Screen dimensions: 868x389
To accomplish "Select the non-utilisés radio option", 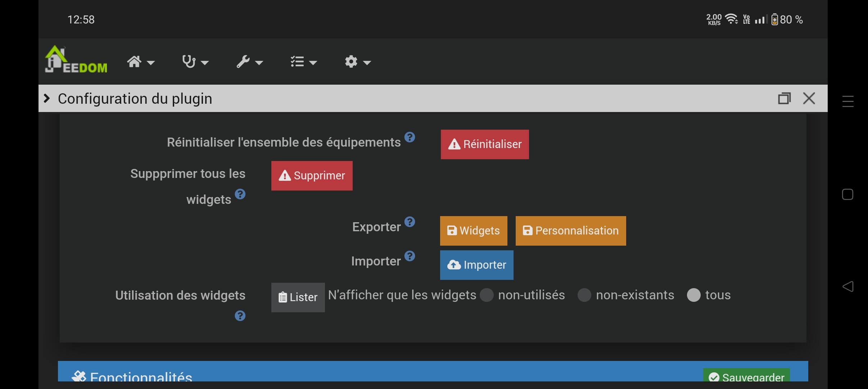I will (x=487, y=295).
